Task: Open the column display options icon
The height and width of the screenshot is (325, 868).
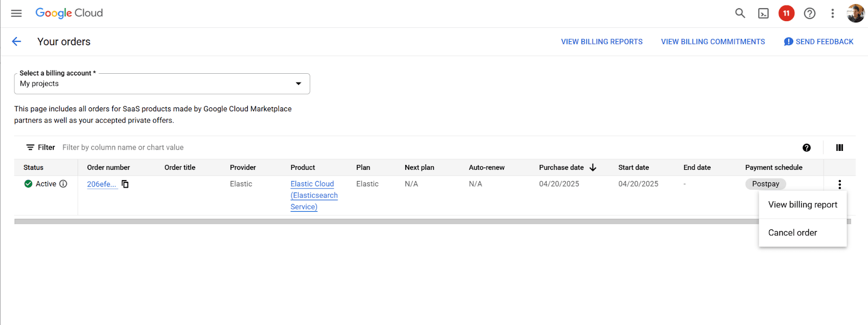Action: point(839,148)
